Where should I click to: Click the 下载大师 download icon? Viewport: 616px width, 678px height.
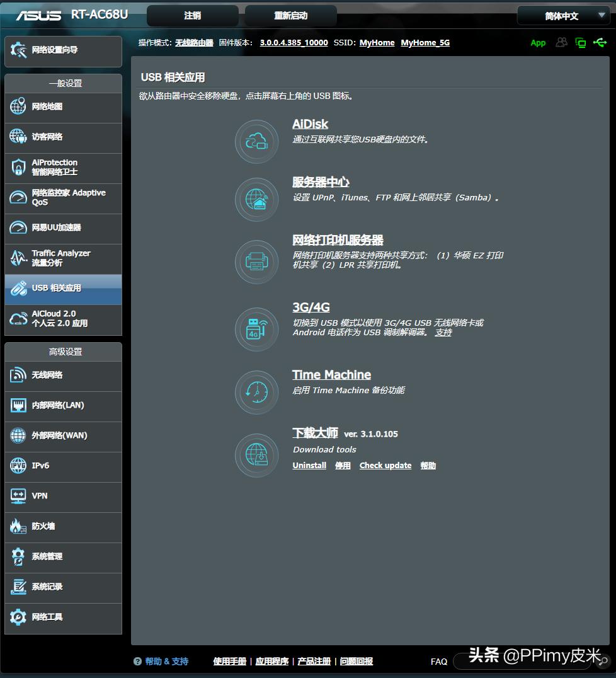coord(256,455)
